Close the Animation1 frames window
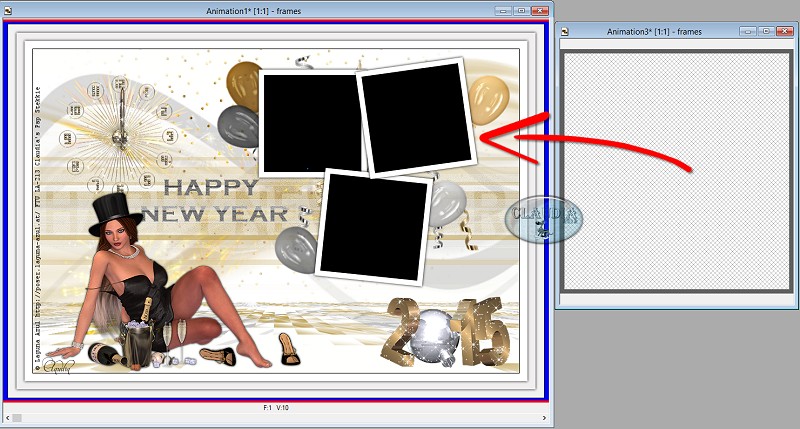This screenshot has width=800, height=429. coord(539,11)
